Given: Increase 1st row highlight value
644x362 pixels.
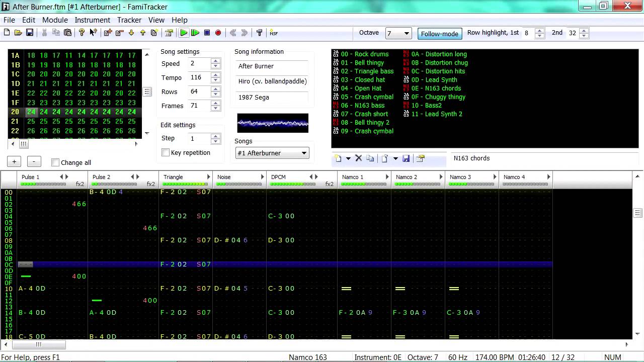Looking at the screenshot, I should point(540,31).
